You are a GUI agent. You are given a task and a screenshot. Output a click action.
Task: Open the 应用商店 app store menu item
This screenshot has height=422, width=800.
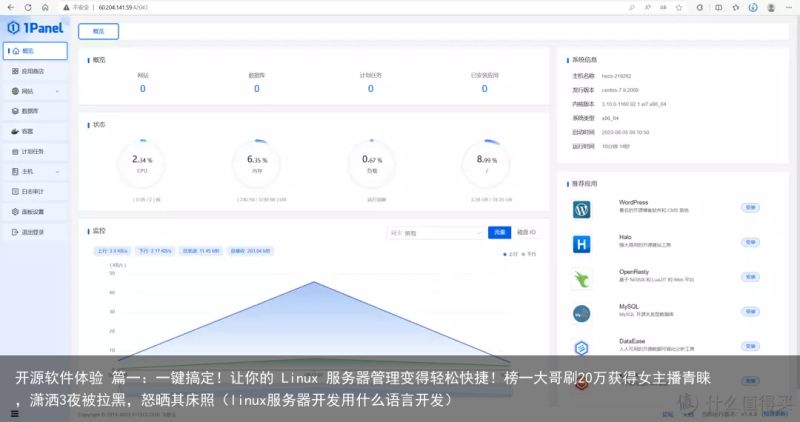pos(35,71)
